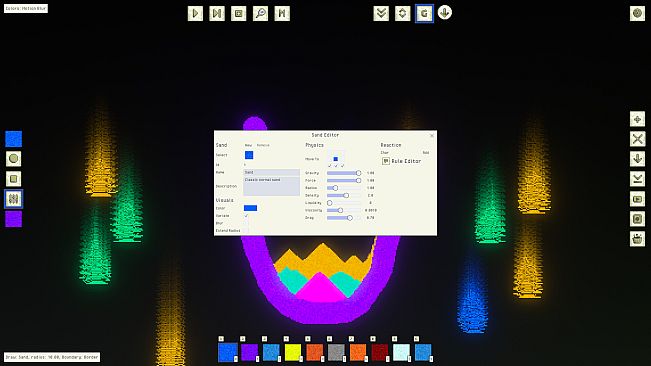Click the video record icon on right toolbar

tap(637, 199)
